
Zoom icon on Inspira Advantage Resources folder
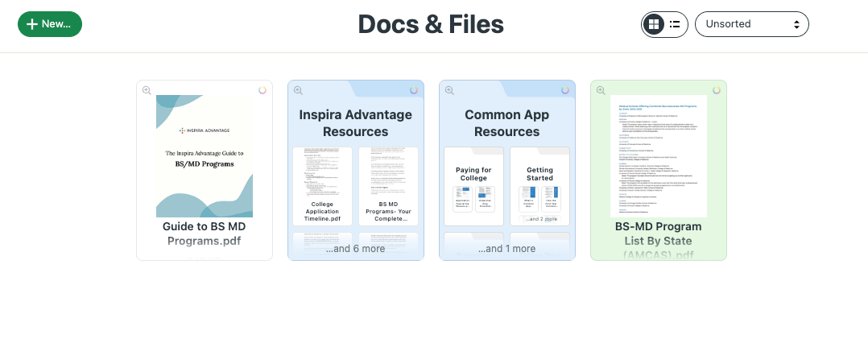[298, 90]
